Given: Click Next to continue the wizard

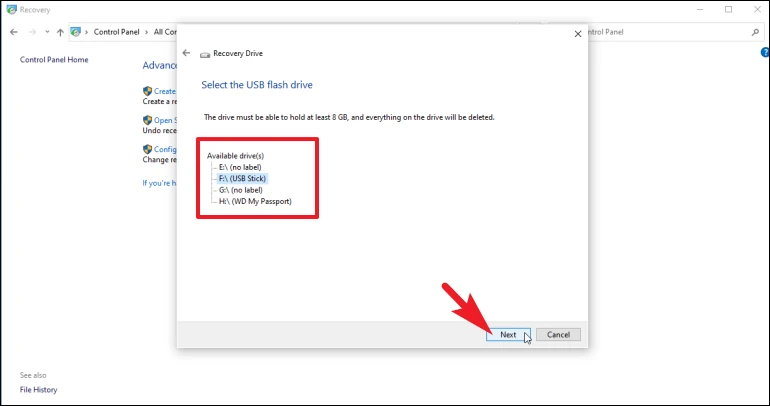Looking at the screenshot, I should pos(508,335).
